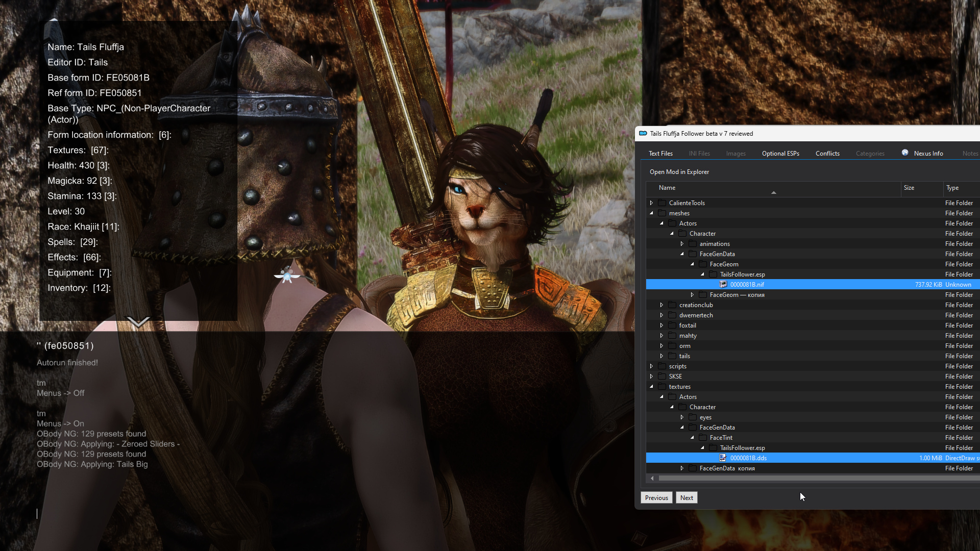Image resolution: width=980 pixels, height=551 pixels.
Task: Expand the eyes texture folder
Action: 682,417
